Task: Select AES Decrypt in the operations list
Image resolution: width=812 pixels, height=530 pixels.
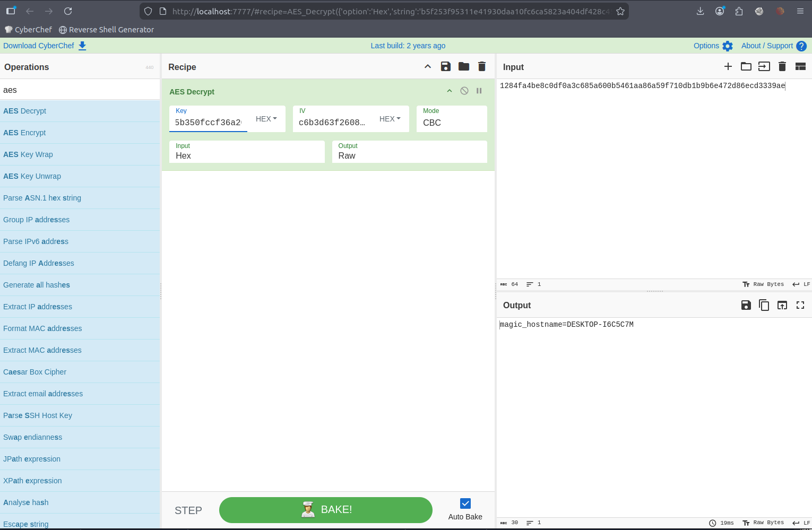Action: pyautogui.click(x=80, y=111)
